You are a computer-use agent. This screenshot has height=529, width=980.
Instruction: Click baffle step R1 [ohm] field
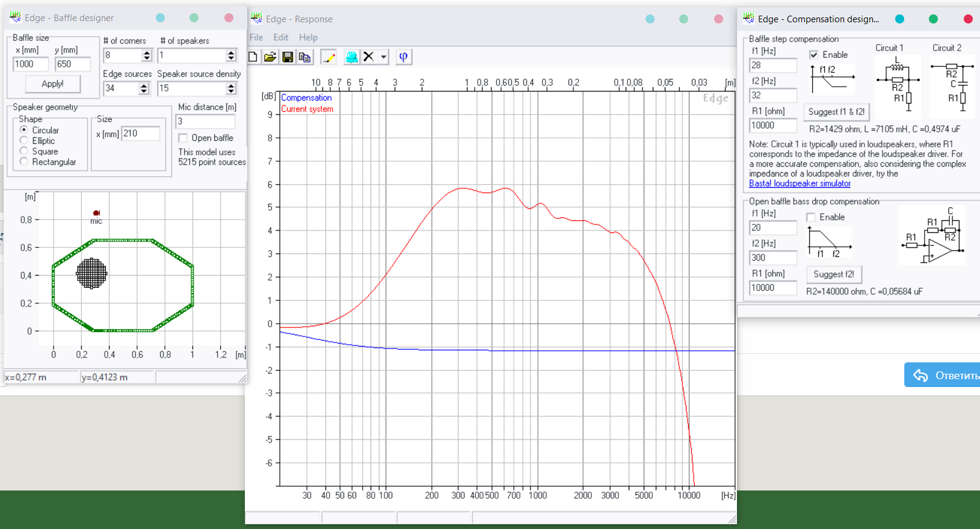[x=773, y=126]
